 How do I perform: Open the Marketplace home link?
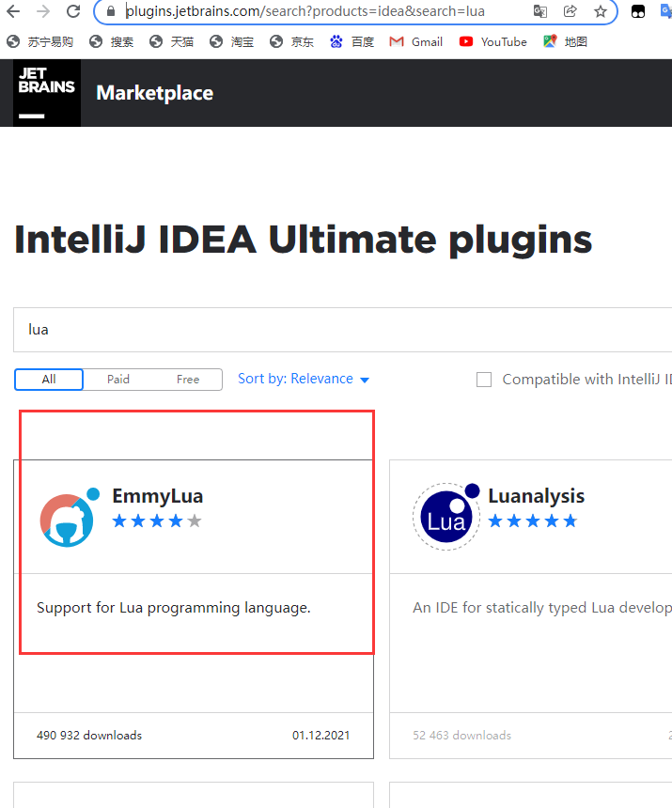click(x=154, y=93)
